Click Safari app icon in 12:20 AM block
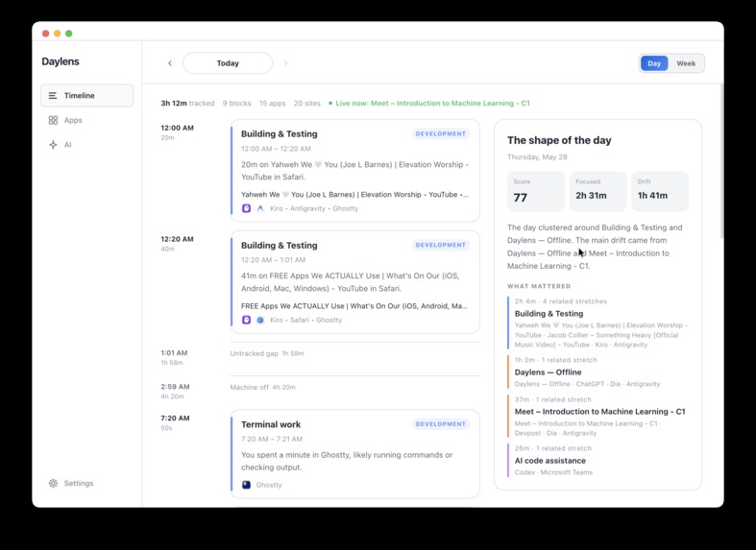The height and width of the screenshot is (550, 756). pyautogui.click(x=260, y=320)
